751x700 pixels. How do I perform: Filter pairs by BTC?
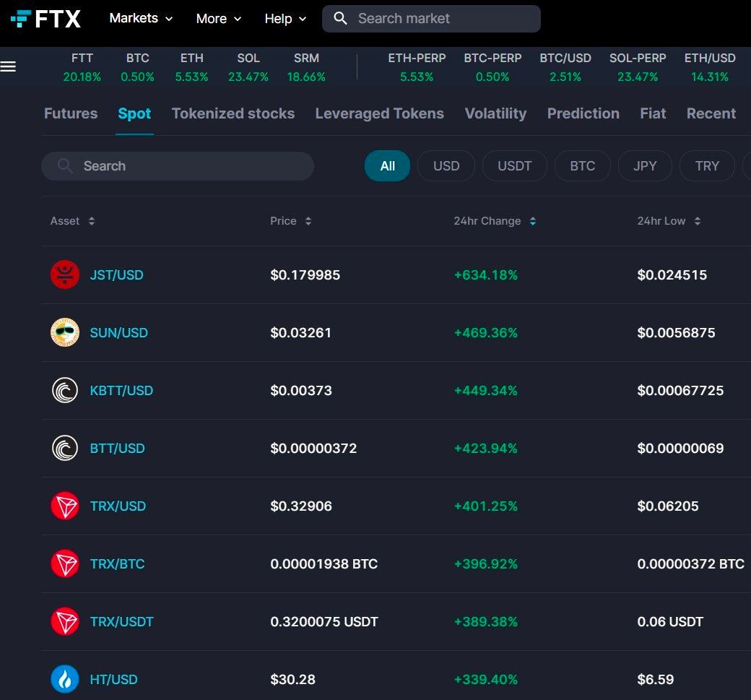(x=583, y=165)
